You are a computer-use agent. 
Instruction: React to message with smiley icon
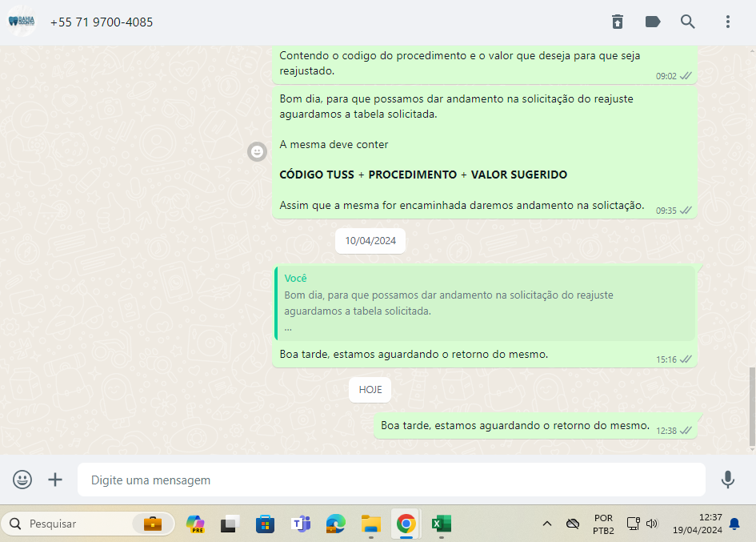click(x=257, y=151)
